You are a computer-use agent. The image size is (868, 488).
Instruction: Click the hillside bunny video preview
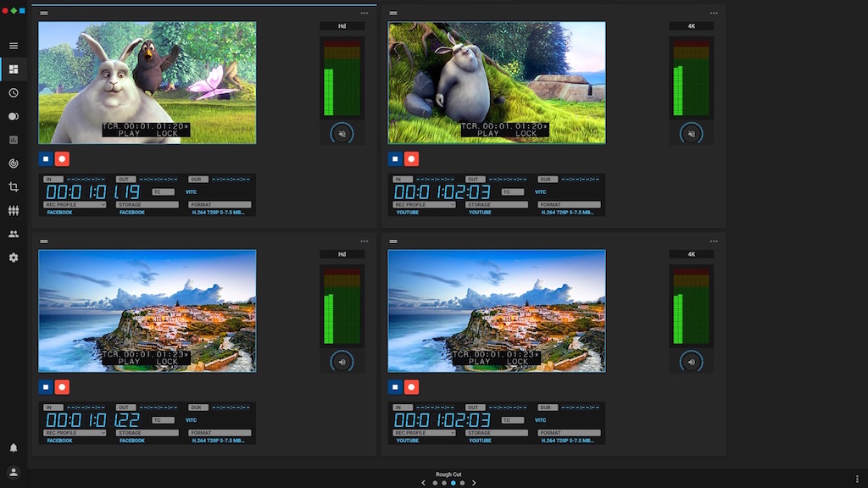coord(497,83)
